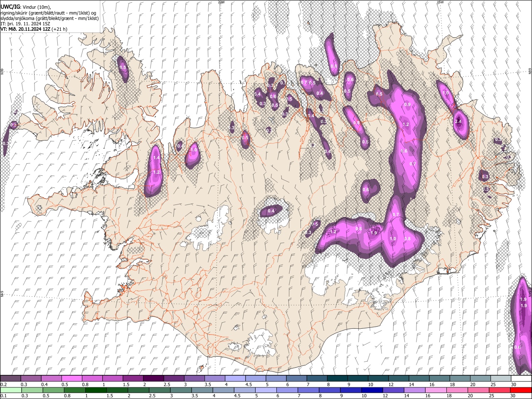Viewport: 532px width, 399px height.
Task: Select the bright red swatch ending the rain scale
Action: pos(520,390)
